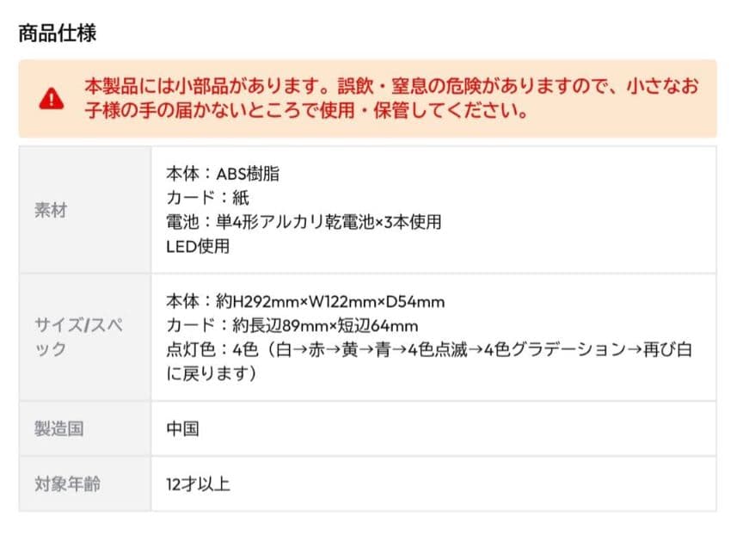Select the 製造国 row label
This screenshot has height=560, width=743.
point(58,428)
